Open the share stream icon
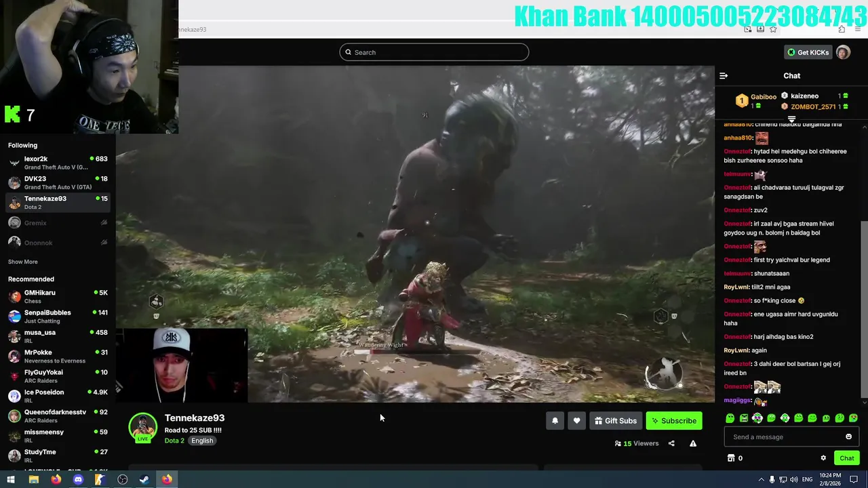The width and height of the screenshot is (868, 488). (671, 443)
